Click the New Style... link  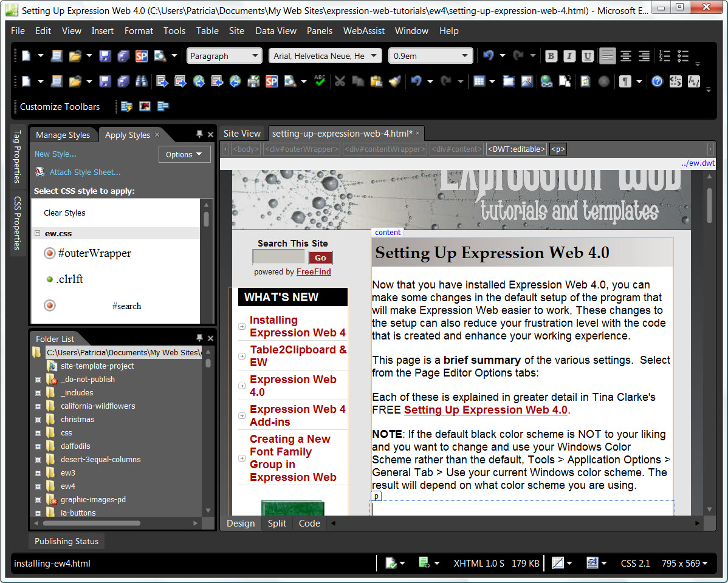55,154
